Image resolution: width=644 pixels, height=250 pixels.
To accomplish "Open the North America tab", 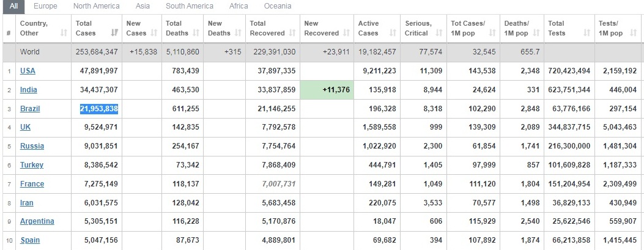I will (x=96, y=6).
